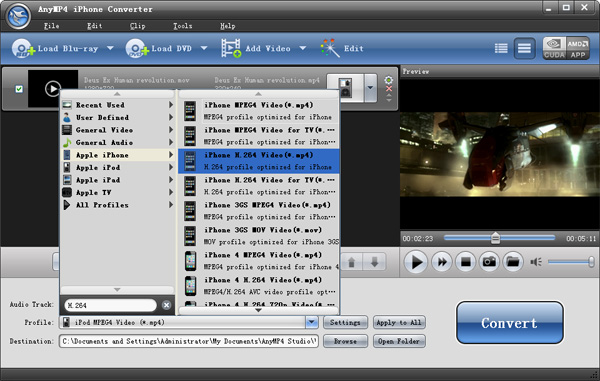The width and height of the screenshot is (600, 381).
Task: Open the Edit menu
Action: point(95,26)
